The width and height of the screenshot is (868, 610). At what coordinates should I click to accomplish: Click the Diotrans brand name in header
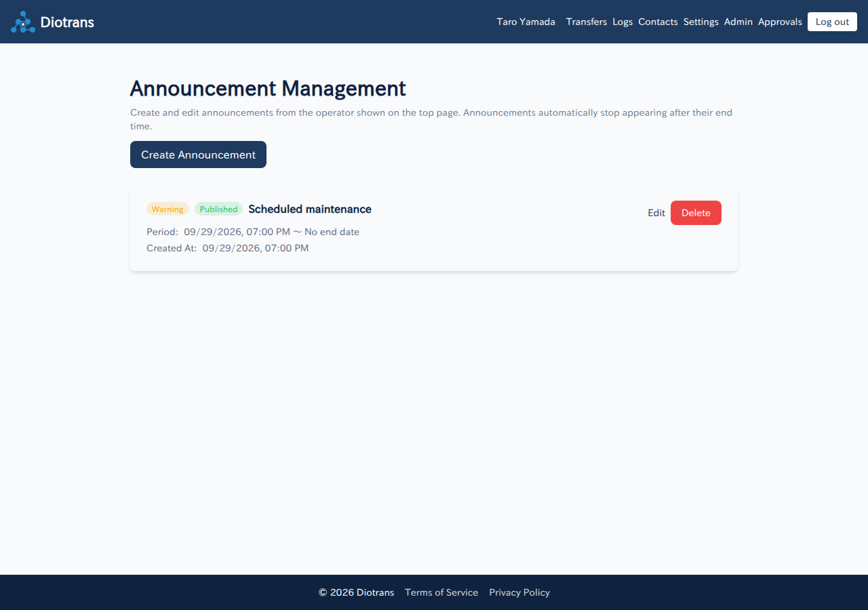point(67,22)
